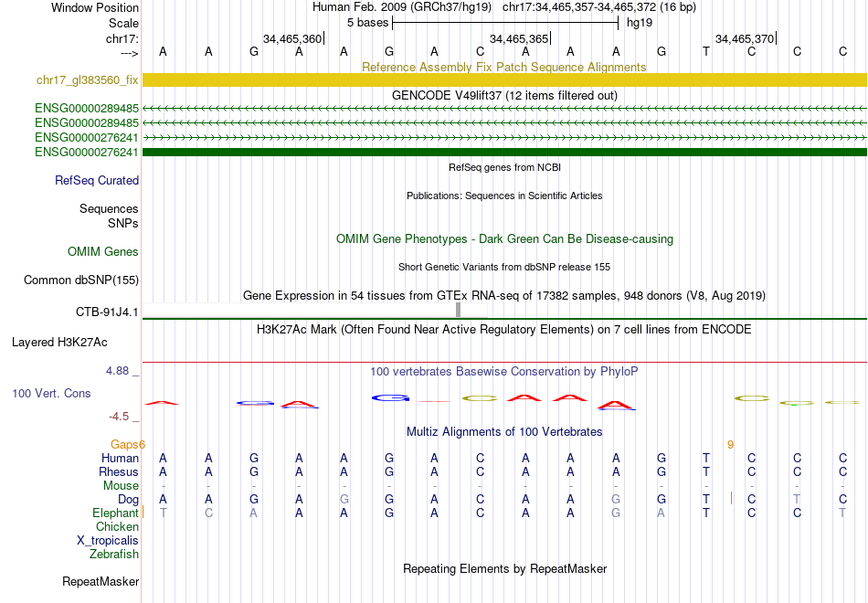The width and height of the screenshot is (868, 603).
Task: Open the RepeatMasker track label
Action: (101, 582)
